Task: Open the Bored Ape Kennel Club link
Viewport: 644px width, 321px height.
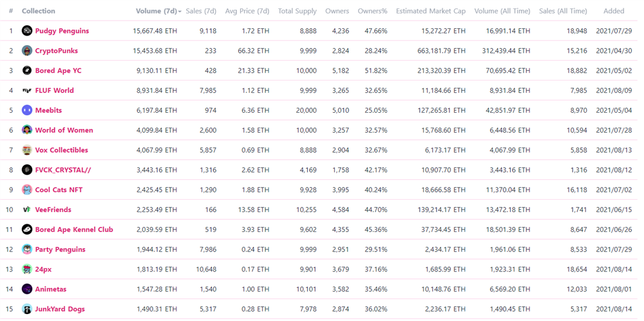Action: pyautogui.click(x=74, y=229)
